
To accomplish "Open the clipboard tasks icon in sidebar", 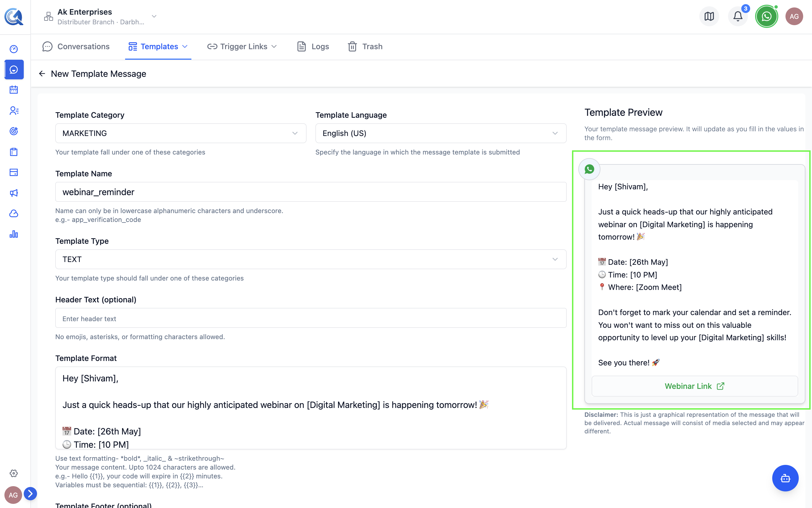I will [14, 152].
